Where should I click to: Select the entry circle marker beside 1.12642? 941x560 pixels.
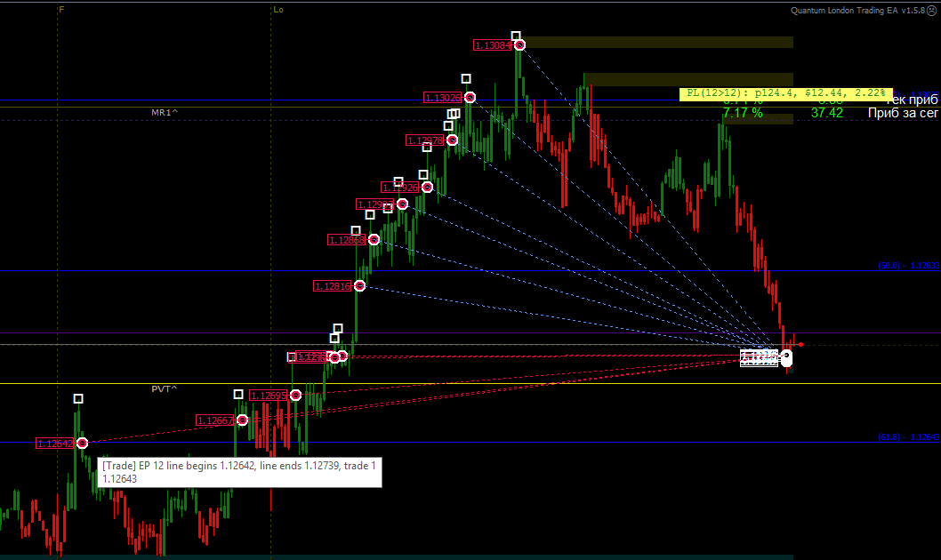82,443
